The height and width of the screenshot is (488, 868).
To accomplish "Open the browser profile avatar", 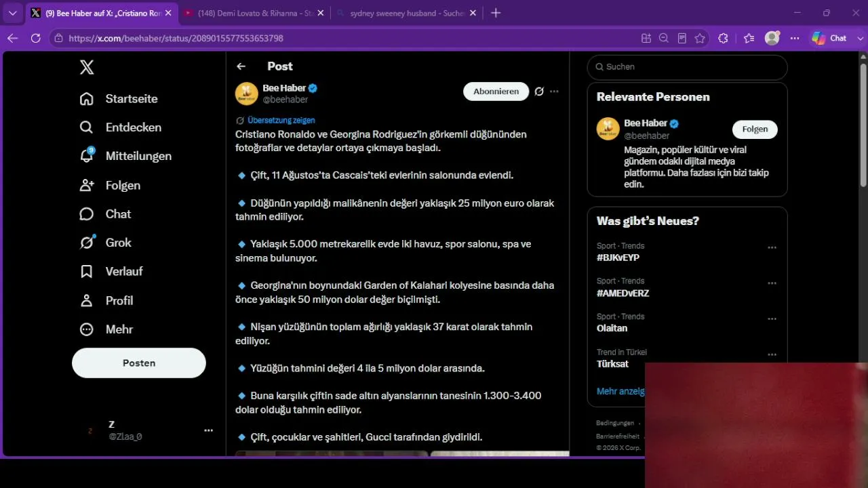I will pos(772,39).
